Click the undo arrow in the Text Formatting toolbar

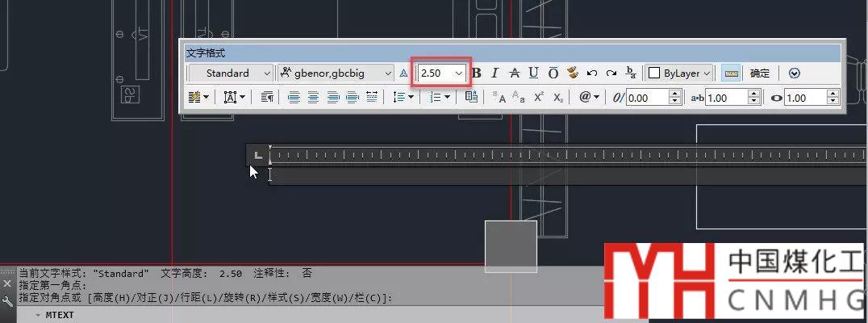pos(592,73)
